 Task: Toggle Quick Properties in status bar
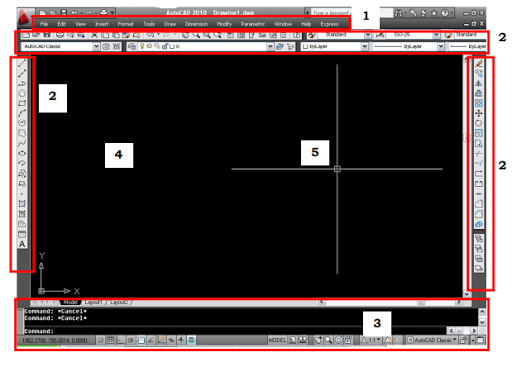pos(192,340)
